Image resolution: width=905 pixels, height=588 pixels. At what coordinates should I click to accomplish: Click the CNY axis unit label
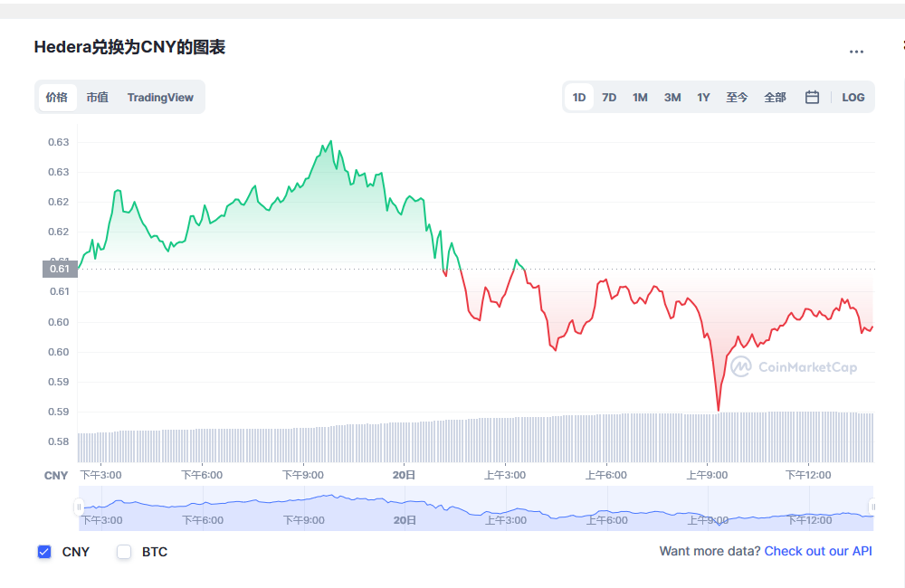56,476
